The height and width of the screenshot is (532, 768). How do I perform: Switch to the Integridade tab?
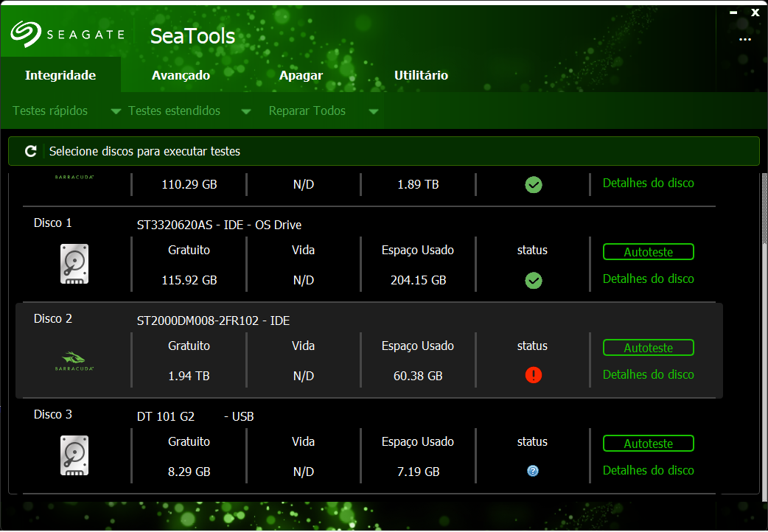click(x=60, y=75)
